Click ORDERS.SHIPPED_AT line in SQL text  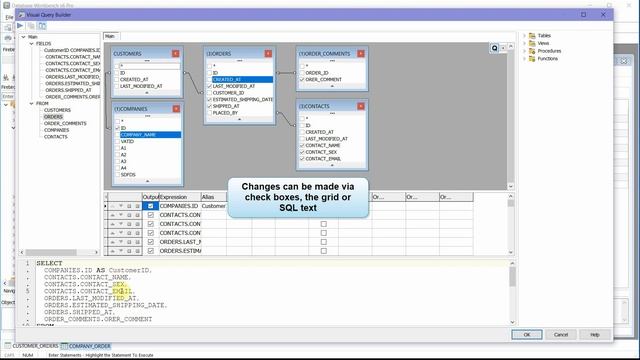click(x=80, y=312)
